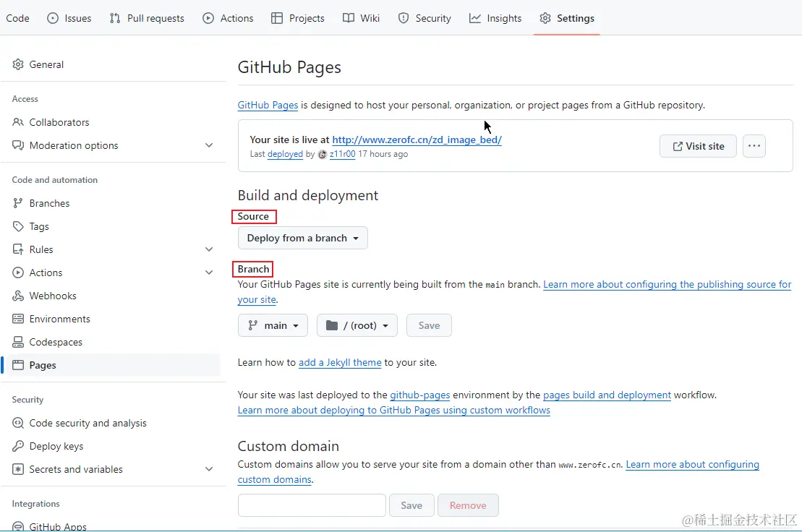
Task: Open the Security tab in top navigation
Action: pos(425,18)
